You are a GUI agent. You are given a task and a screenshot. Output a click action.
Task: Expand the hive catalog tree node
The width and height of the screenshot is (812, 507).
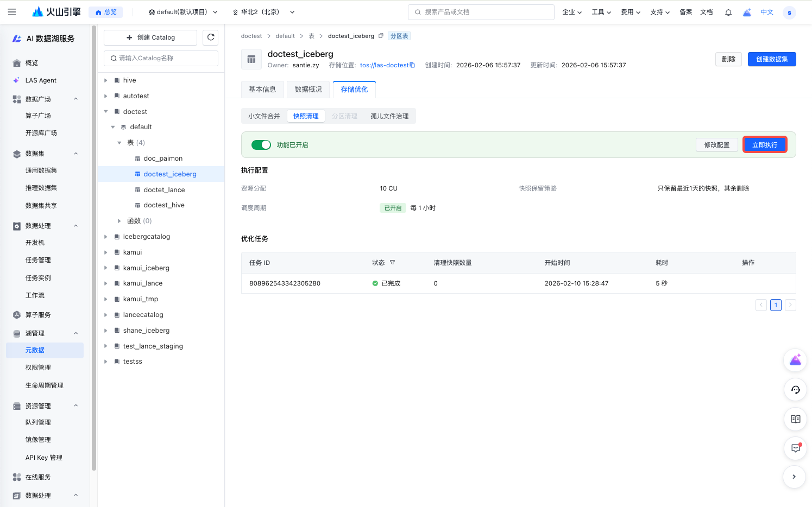(106, 80)
